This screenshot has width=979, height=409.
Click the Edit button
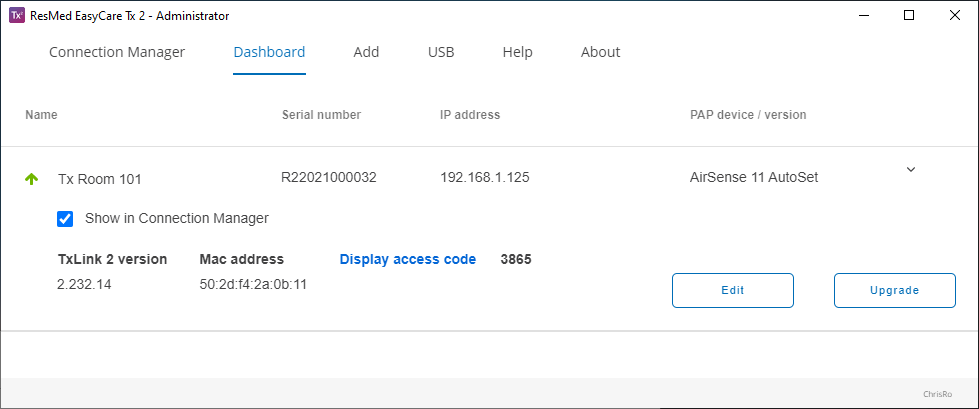tap(732, 290)
